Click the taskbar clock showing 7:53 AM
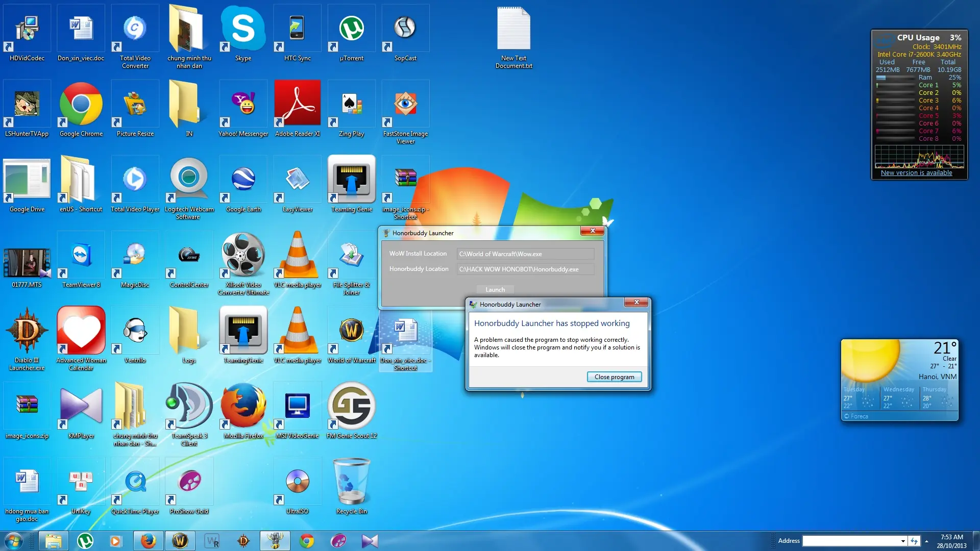Image resolution: width=980 pixels, height=551 pixels. click(x=951, y=541)
